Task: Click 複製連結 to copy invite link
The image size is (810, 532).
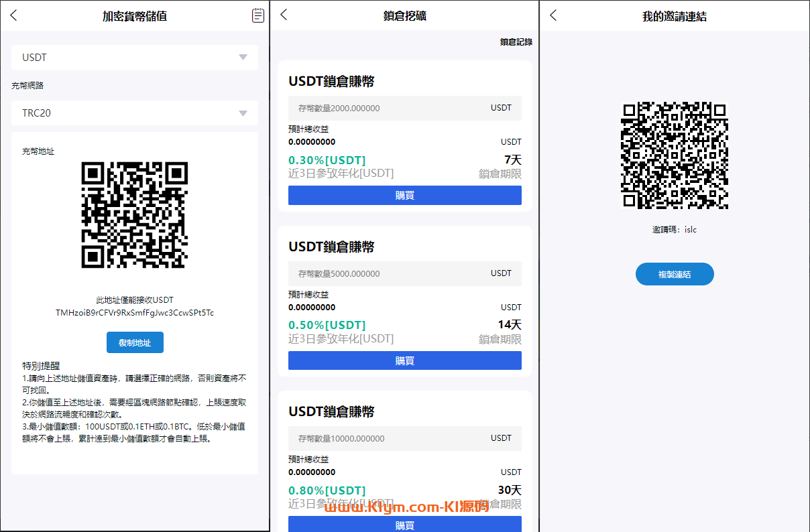Action: point(675,274)
